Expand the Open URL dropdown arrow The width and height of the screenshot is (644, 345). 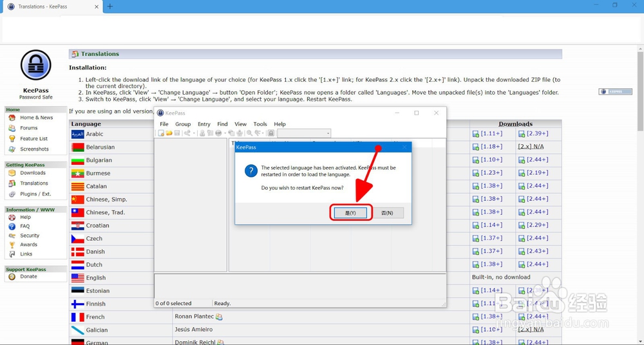225,133
